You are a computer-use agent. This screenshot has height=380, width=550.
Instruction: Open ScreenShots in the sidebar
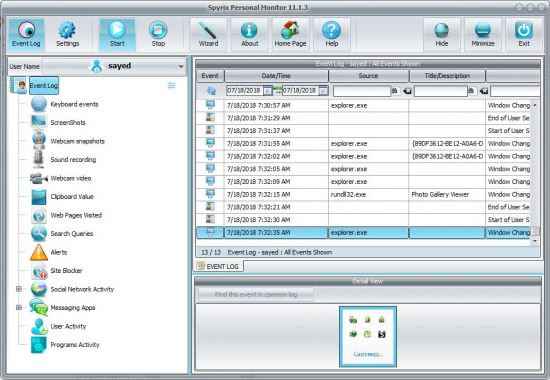click(x=68, y=123)
